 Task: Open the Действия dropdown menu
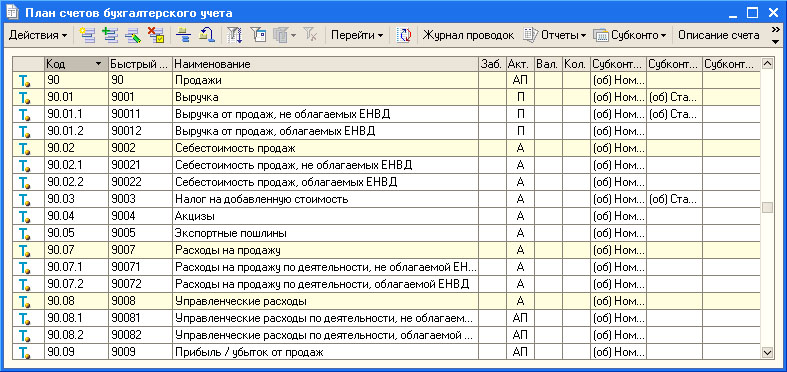(x=38, y=35)
